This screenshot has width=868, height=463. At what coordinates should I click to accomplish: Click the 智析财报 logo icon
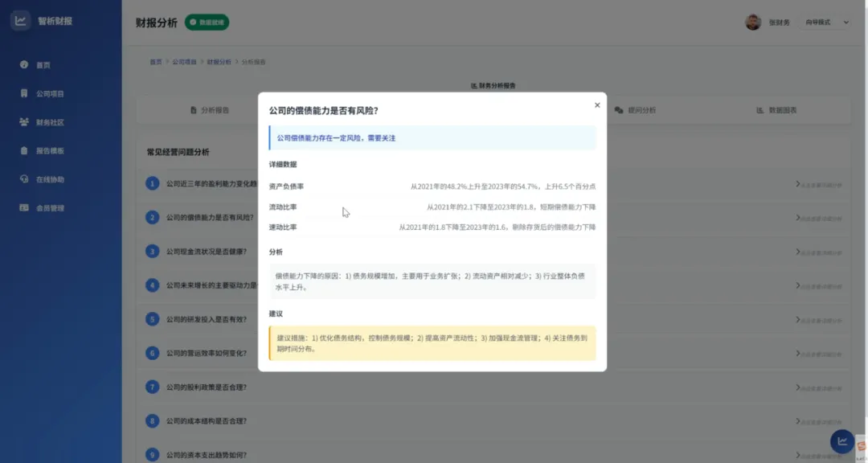pos(20,20)
